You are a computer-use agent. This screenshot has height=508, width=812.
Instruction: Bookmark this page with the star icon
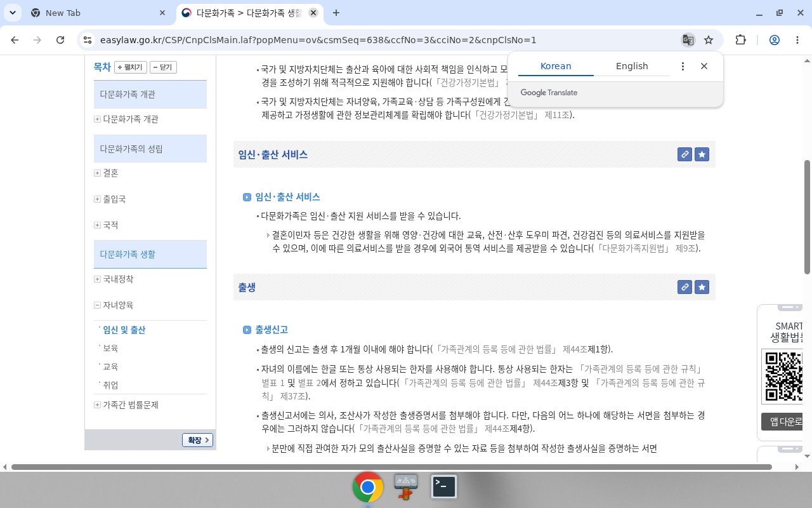[709, 40]
